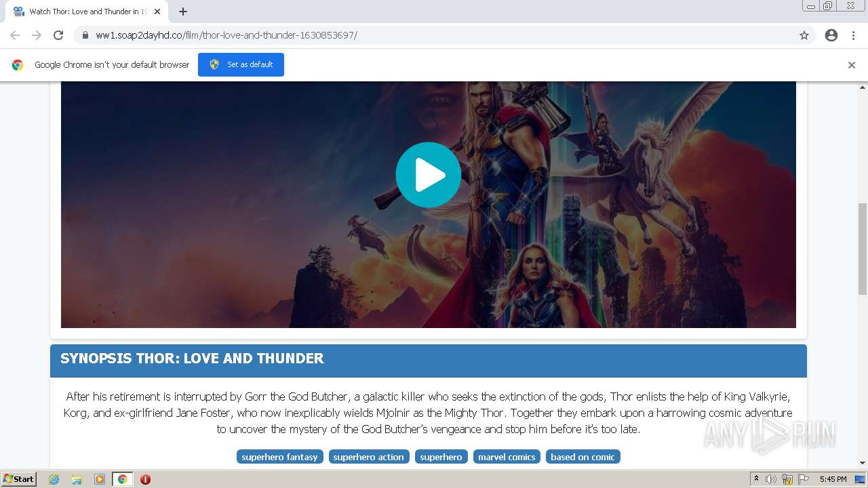Open the Windows Start menu
The width and height of the screenshot is (868, 488).
click(19, 479)
